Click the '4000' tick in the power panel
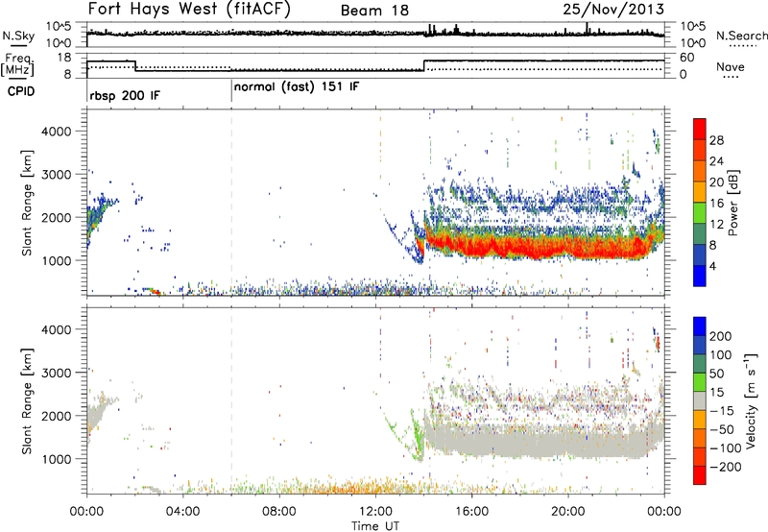The height and width of the screenshot is (532, 768). 56,132
